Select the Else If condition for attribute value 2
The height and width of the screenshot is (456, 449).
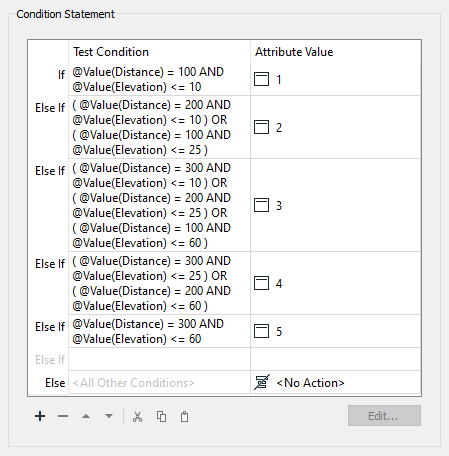[x=159, y=127]
